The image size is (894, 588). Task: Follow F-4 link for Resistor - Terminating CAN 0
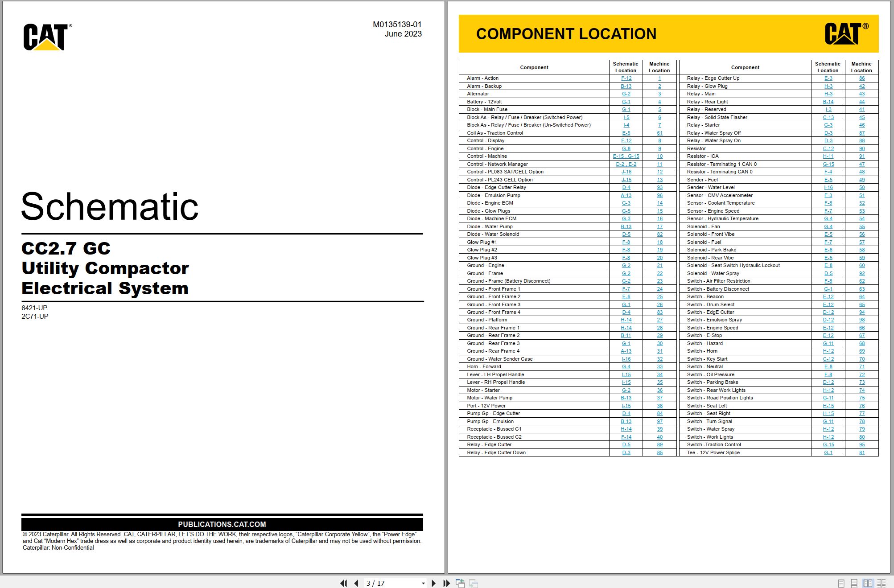(x=828, y=172)
